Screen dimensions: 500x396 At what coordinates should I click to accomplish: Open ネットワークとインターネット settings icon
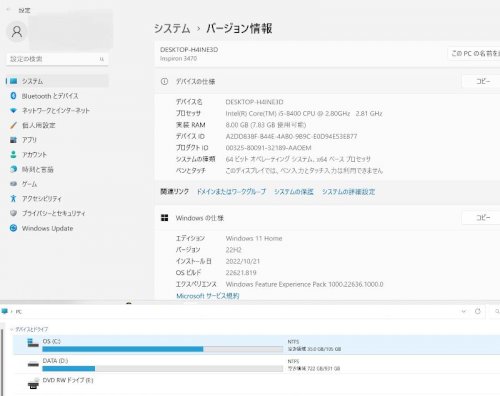tap(13, 110)
